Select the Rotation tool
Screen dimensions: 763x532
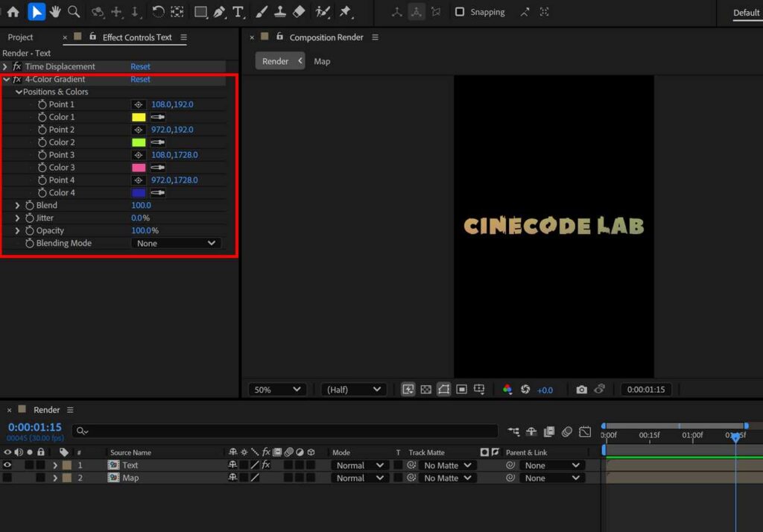158,12
